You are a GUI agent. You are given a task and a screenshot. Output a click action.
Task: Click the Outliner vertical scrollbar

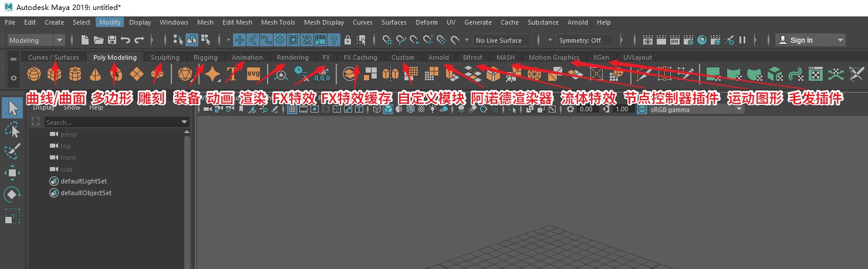(188, 199)
